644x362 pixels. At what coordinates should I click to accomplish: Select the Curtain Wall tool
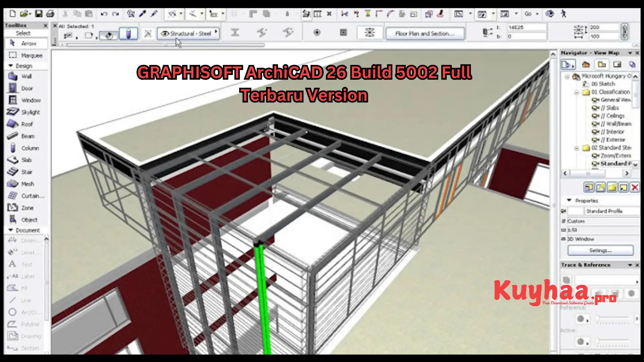(26, 196)
